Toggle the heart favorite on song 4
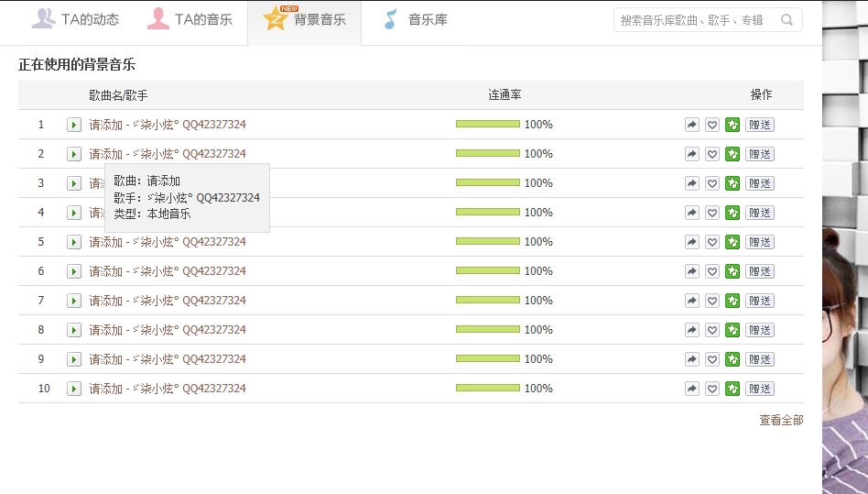The image size is (868, 494). point(712,213)
